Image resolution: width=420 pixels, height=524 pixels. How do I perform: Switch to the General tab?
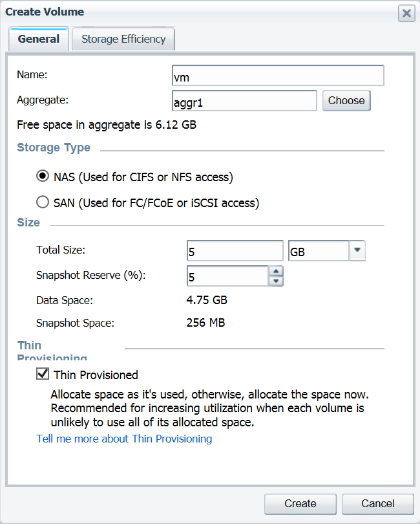pos(39,39)
